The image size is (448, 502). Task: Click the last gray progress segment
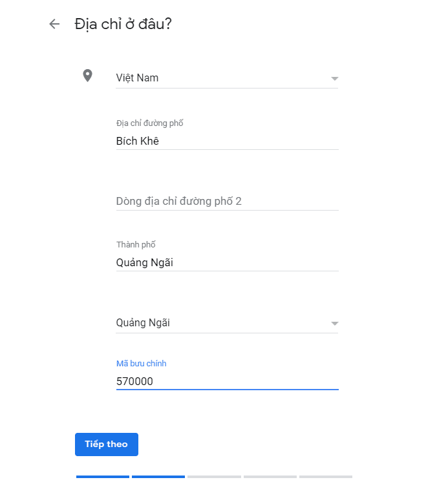pos(326,477)
